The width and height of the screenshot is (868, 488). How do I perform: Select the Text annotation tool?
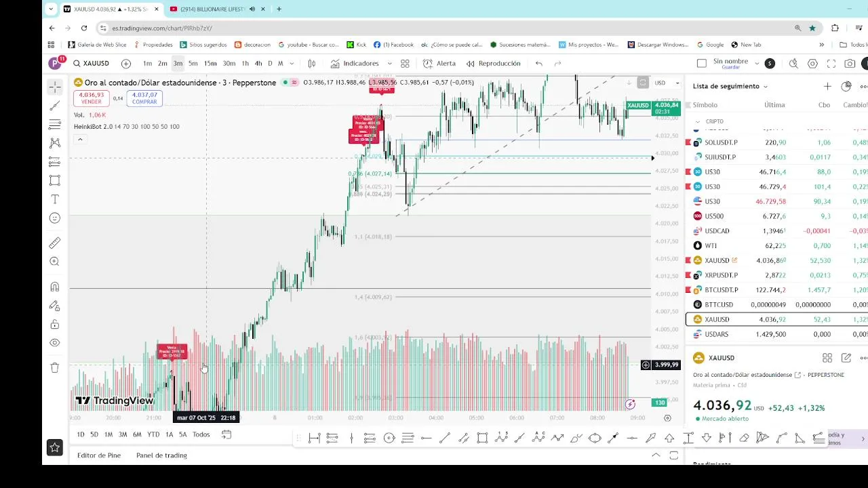[x=55, y=199]
